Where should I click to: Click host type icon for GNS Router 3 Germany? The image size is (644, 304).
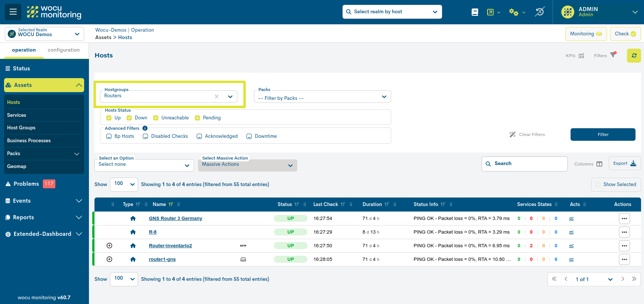point(133,218)
